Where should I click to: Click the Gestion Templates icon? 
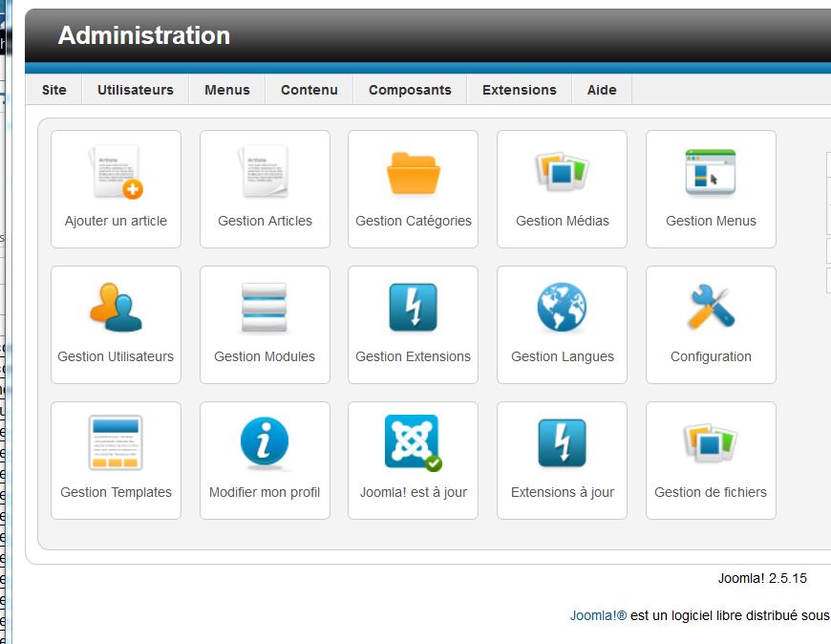point(116,443)
